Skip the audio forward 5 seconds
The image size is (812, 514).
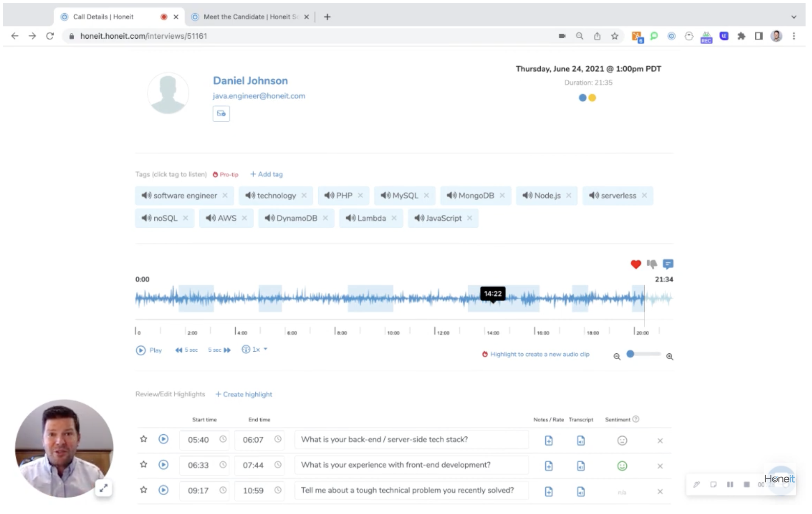click(220, 350)
